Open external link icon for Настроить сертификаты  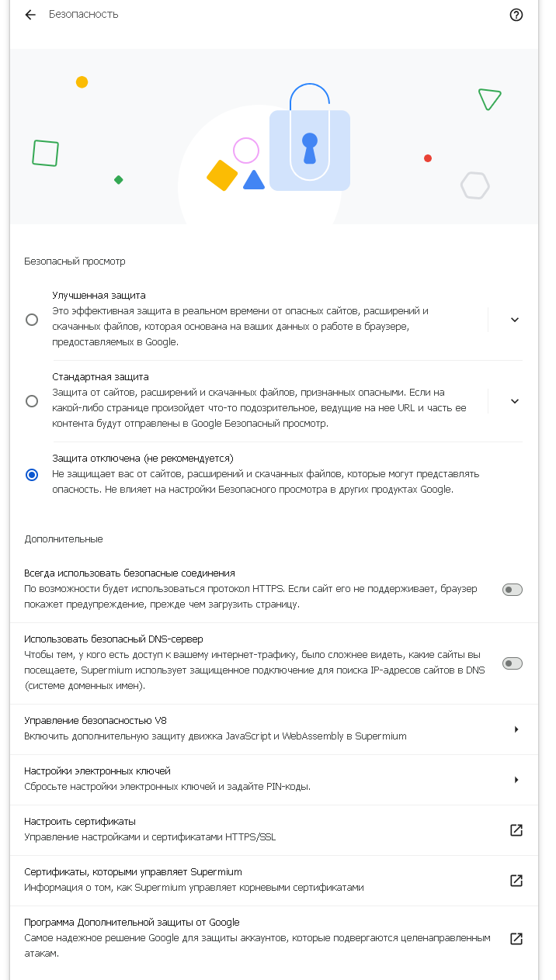point(516,830)
